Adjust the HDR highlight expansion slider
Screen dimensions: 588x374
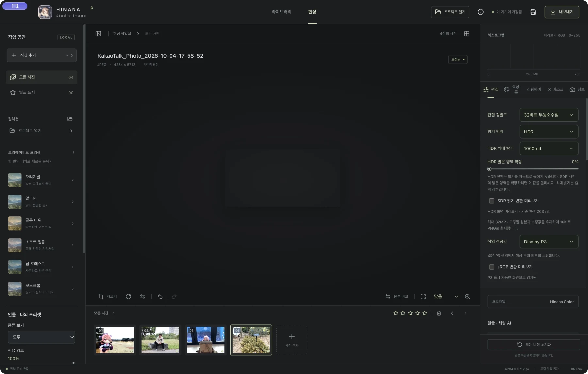(x=533, y=169)
